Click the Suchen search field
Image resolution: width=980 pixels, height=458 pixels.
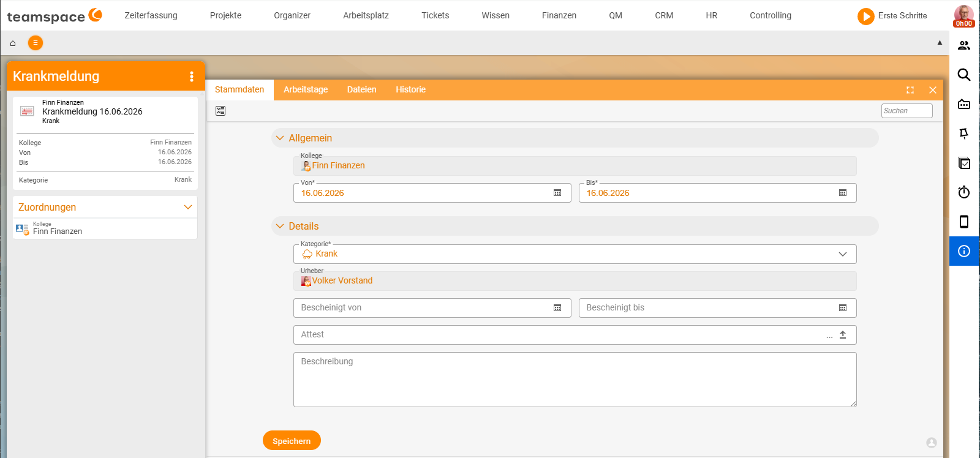(x=907, y=111)
